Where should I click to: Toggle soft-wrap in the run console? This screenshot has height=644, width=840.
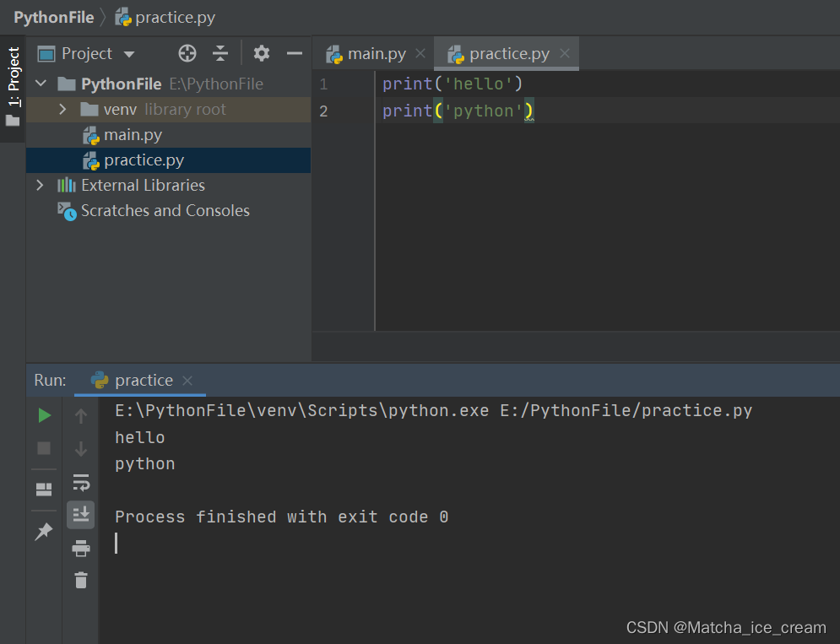pyautogui.click(x=81, y=482)
